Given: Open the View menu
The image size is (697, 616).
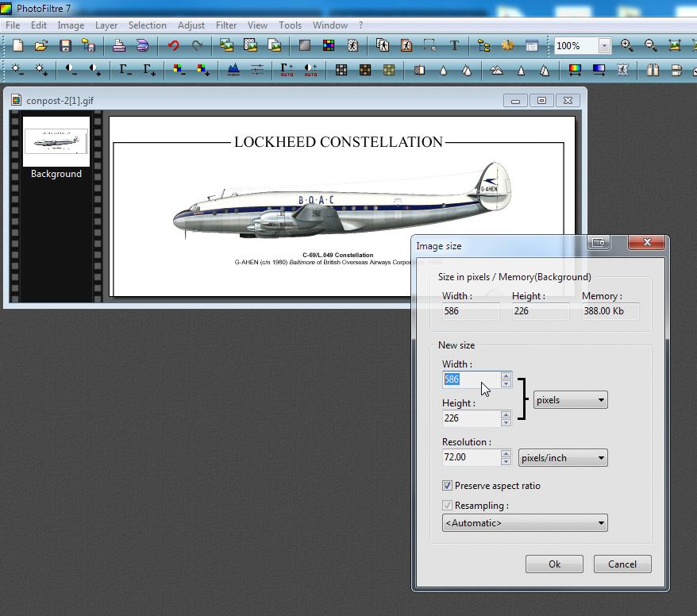Looking at the screenshot, I should pyautogui.click(x=257, y=25).
